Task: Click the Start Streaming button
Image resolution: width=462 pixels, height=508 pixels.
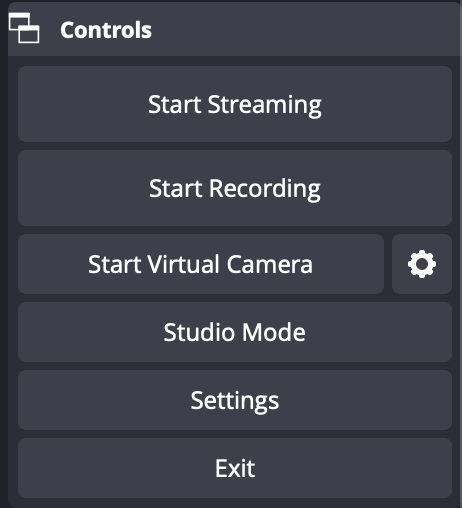Action: coord(235,104)
